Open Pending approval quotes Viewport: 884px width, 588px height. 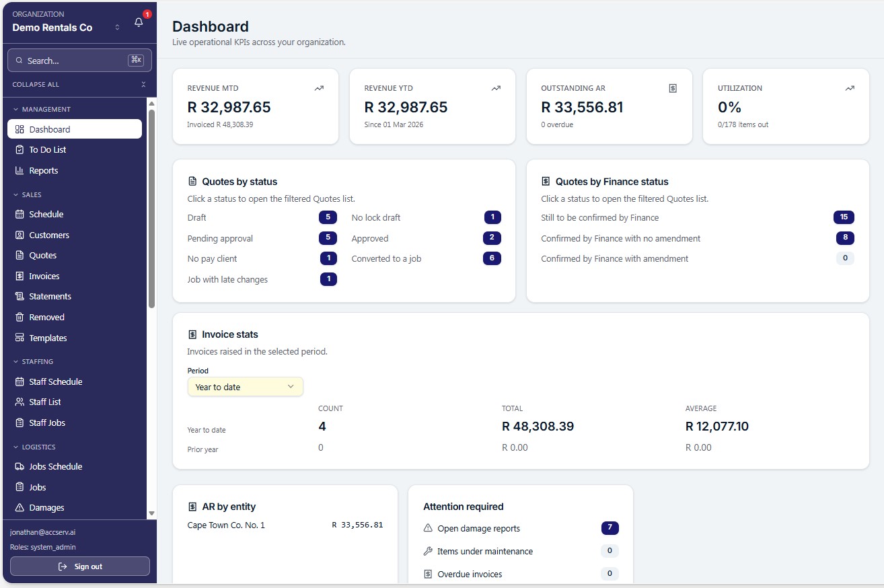click(262, 238)
